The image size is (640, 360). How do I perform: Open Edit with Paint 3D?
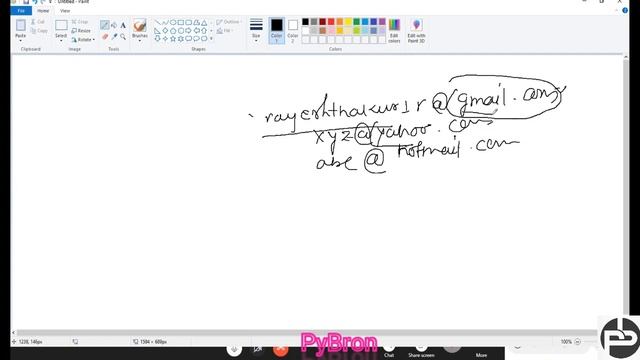point(416,31)
